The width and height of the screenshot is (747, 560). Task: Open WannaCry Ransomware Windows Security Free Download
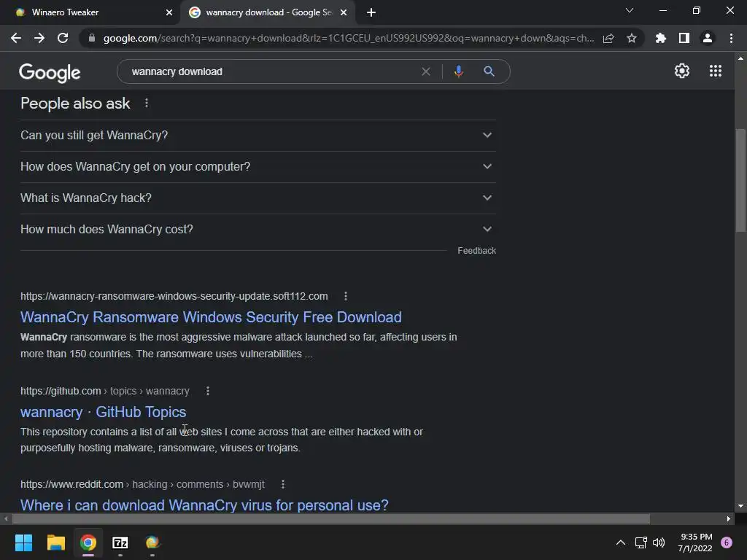point(211,317)
